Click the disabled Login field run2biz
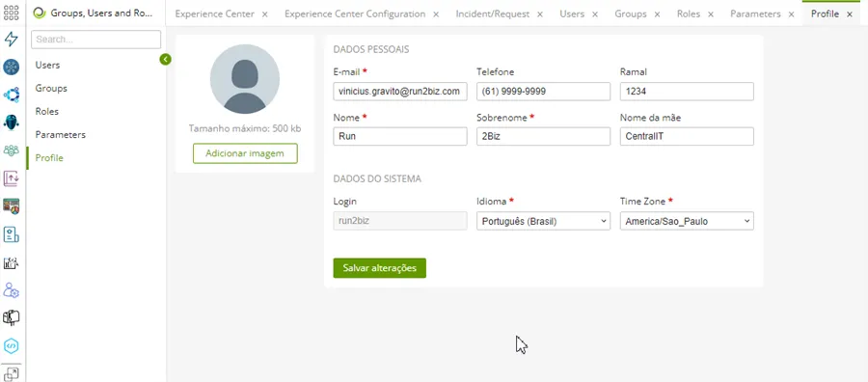868x382 pixels. point(399,221)
